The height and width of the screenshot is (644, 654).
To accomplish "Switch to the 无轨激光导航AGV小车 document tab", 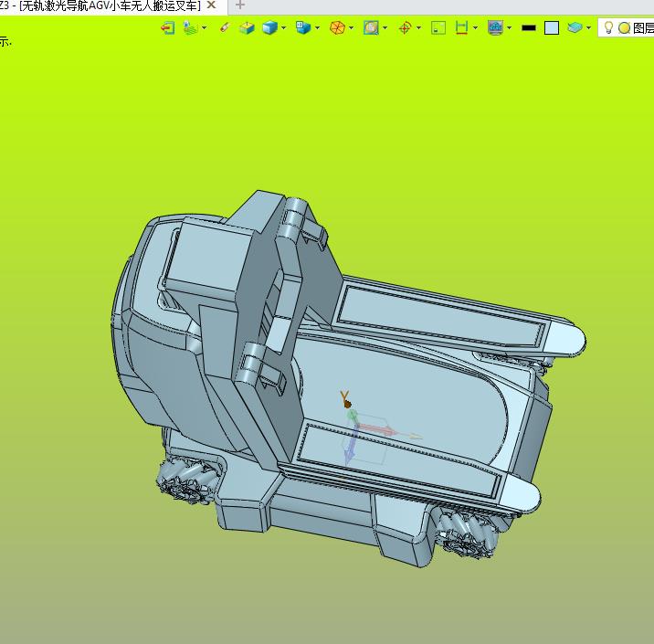I will 110,5.
